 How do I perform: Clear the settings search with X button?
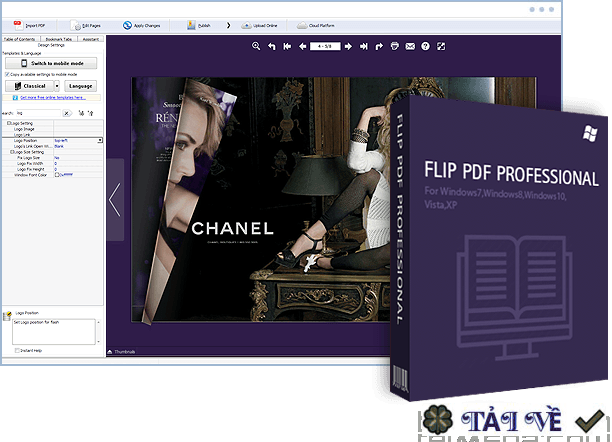pos(67,113)
